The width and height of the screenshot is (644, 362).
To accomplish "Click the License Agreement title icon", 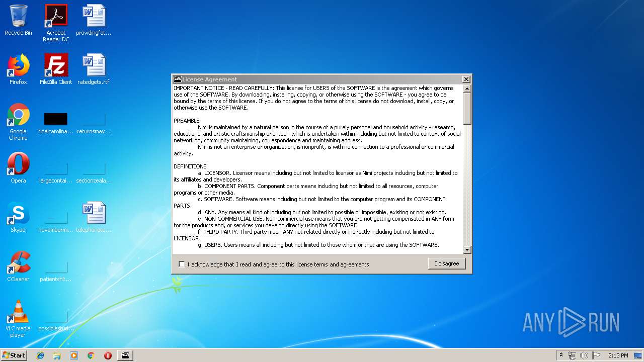I will click(x=177, y=79).
